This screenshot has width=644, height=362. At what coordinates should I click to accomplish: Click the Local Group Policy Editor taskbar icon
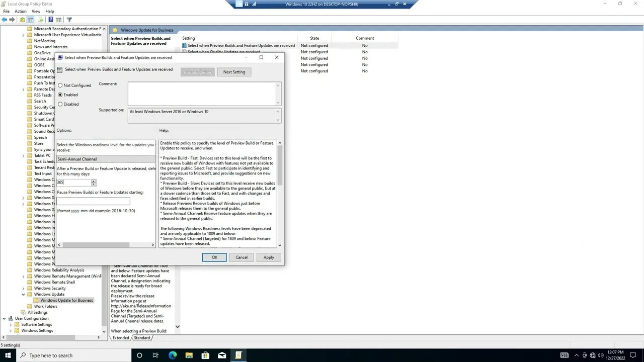pyautogui.click(x=238, y=355)
